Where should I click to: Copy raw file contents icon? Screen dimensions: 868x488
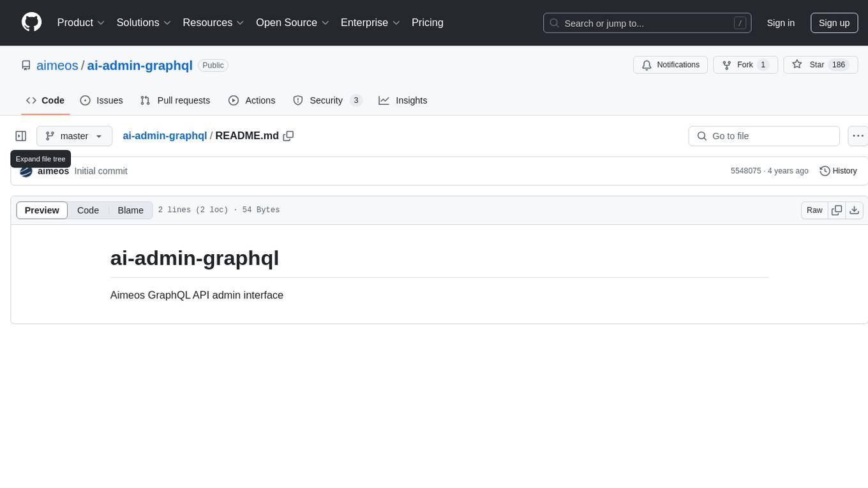point(837,210)
